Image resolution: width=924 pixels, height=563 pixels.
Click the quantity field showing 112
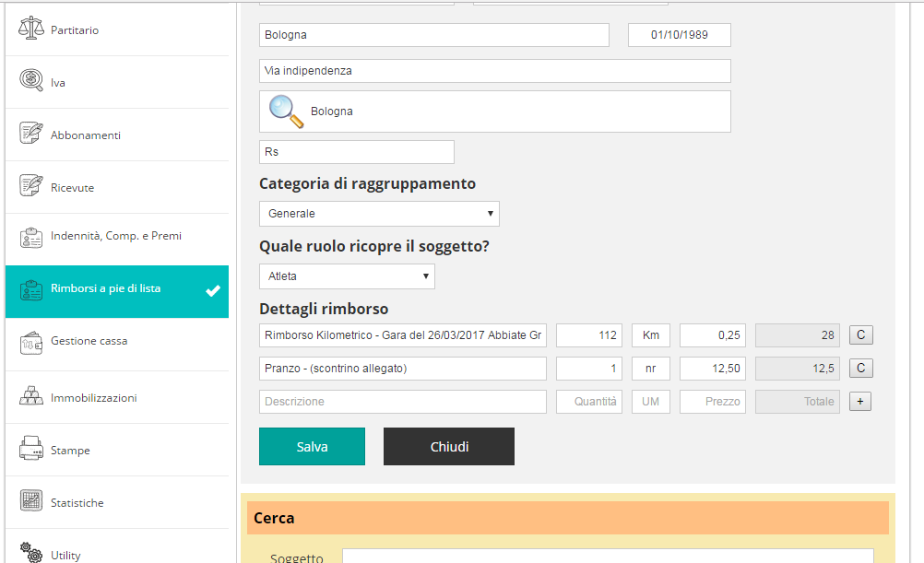pos(588,335)
